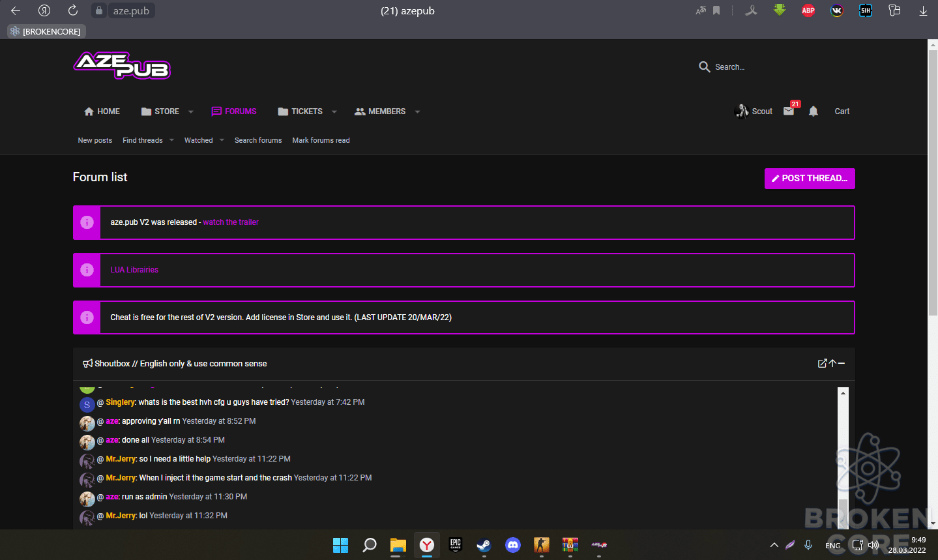Open the AdBlock Plus extension
938x560 pixels.
pyautogui.click(x=808, y=10)
